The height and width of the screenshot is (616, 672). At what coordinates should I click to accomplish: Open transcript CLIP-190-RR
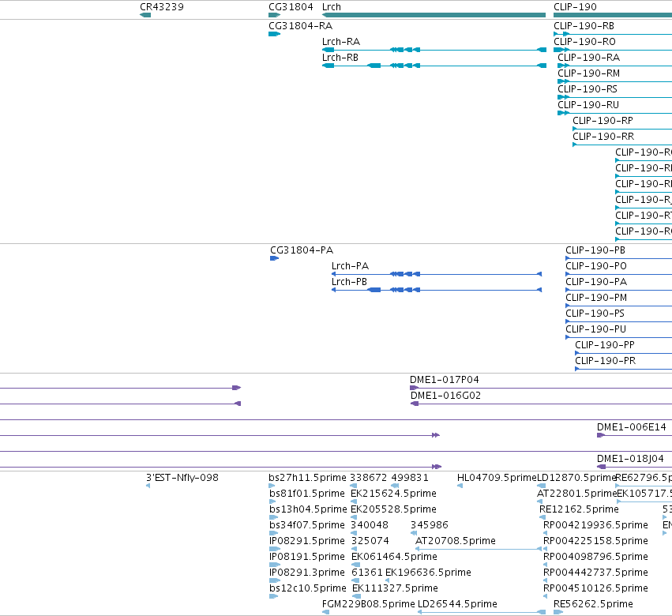[603, 137]
